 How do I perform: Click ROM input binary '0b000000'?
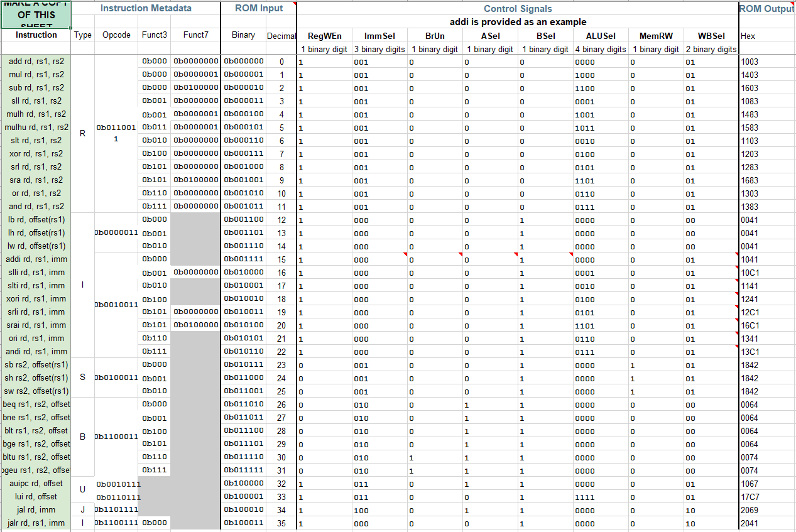pyautogui.click(x=243, y=62)
